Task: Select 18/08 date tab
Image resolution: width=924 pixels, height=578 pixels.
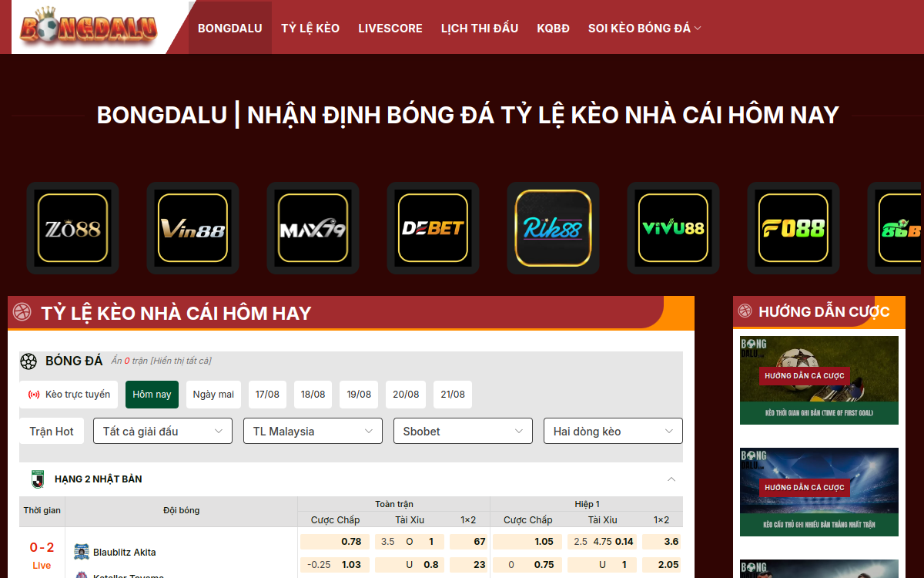Action: click(313, 395)
